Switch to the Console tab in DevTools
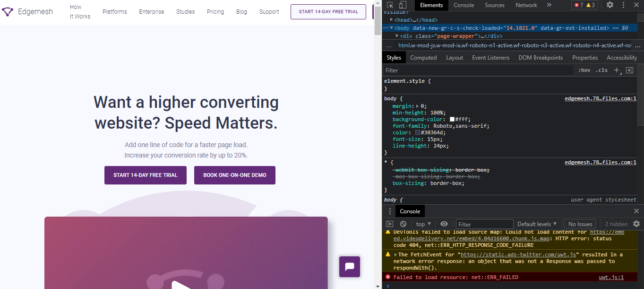The image size is (644, 289). pos(464,5)
